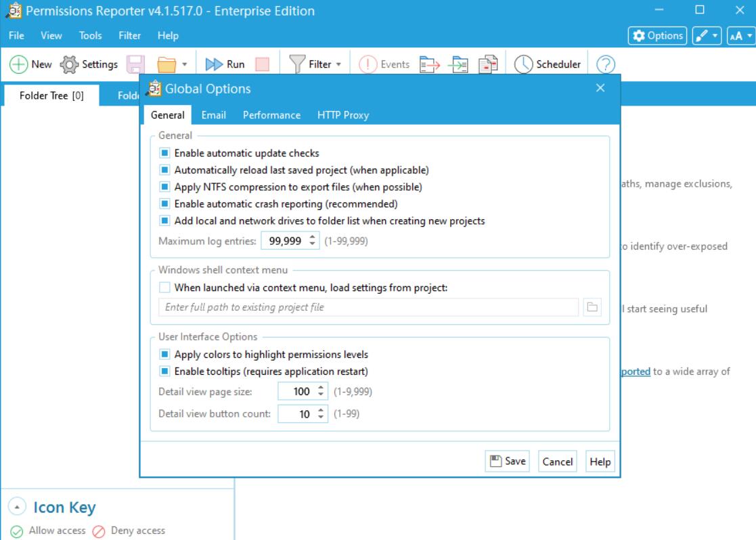Expand the open folder dropdown arrow
The height and width of the screenshot is (540, 756).
click(x=185, y=64)
